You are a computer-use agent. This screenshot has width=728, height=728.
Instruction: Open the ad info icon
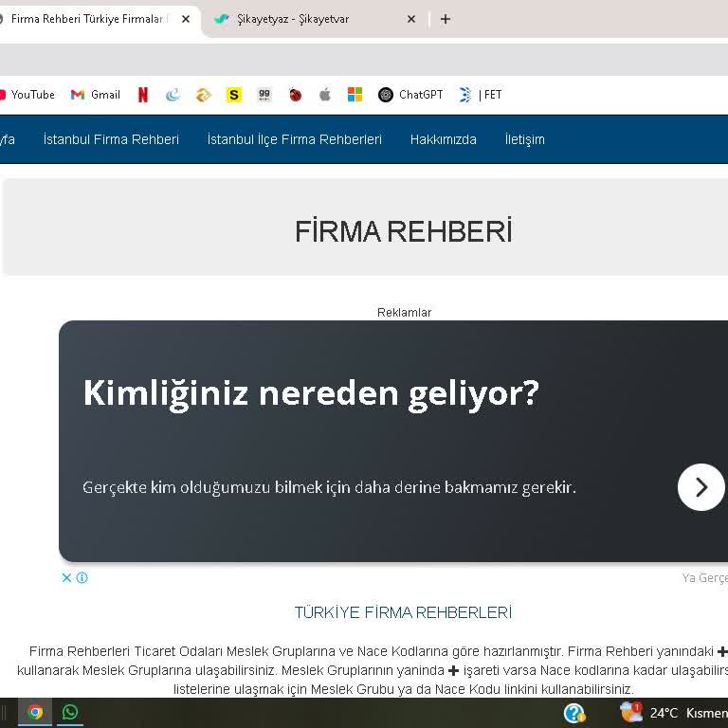(82, 577)
